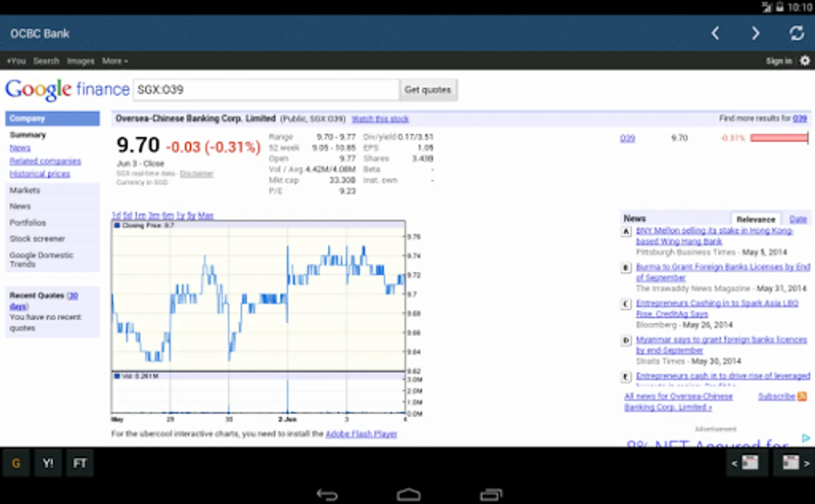The image size is (815, 504).
Task: Switch to Financial Times source (FT button)
Action: [80, 463]
